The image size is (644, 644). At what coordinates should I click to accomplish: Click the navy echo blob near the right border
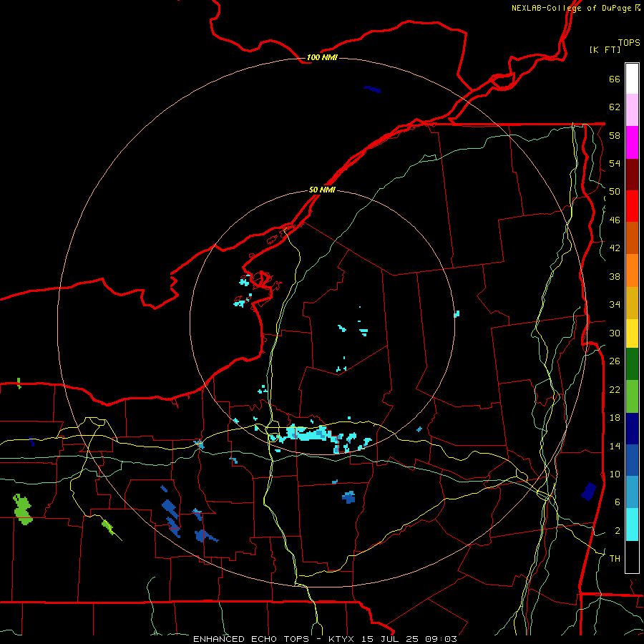589,491
